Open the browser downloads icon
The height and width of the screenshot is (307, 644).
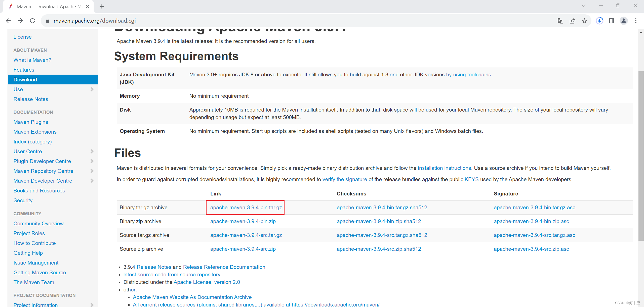(599, 21)
